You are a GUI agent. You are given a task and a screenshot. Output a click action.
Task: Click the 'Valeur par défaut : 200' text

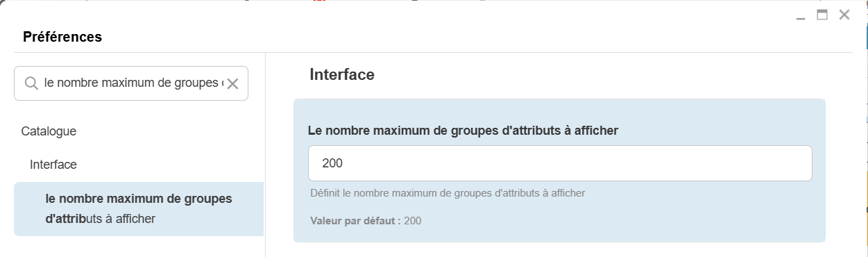366,221
